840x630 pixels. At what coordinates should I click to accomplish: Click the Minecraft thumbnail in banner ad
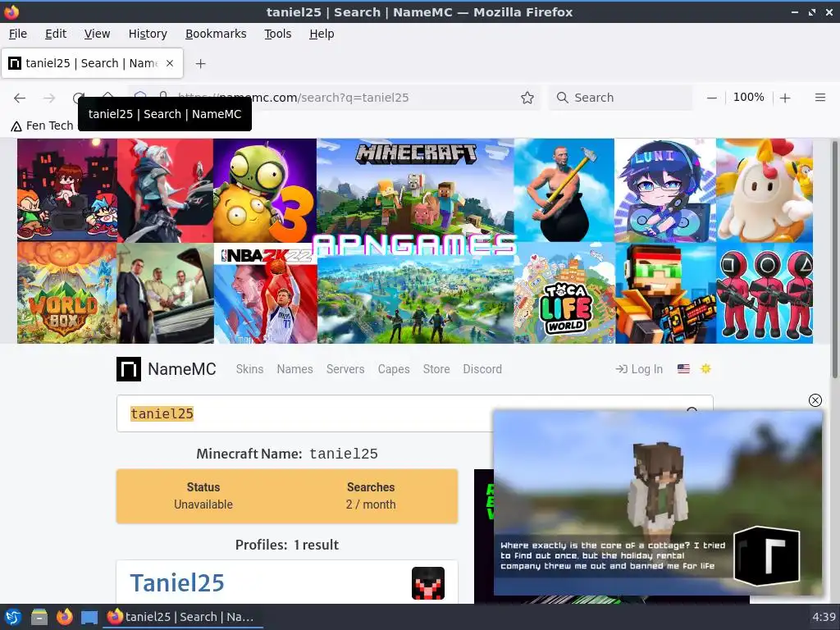coord(415,188)
